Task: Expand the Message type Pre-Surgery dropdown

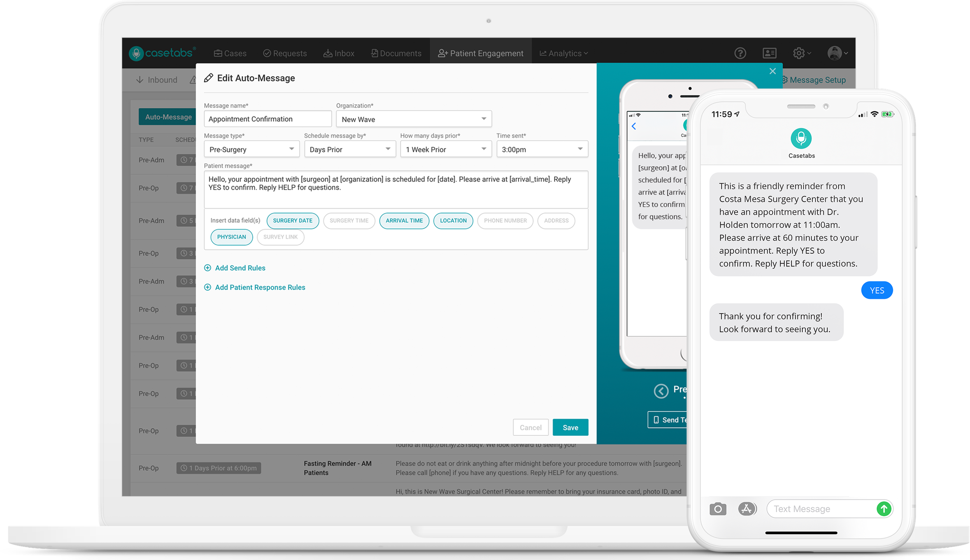Action: tap(251, 149)
